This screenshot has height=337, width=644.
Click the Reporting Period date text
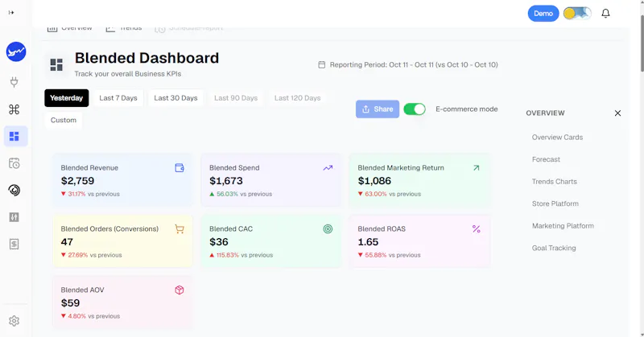(x=414, y=65)
